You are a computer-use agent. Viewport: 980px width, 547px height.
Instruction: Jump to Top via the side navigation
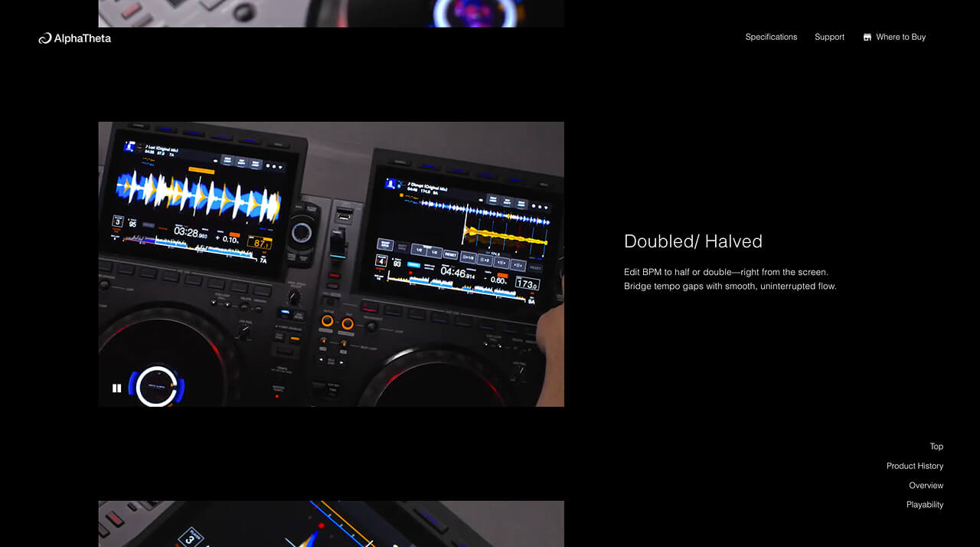coord(936,447)
